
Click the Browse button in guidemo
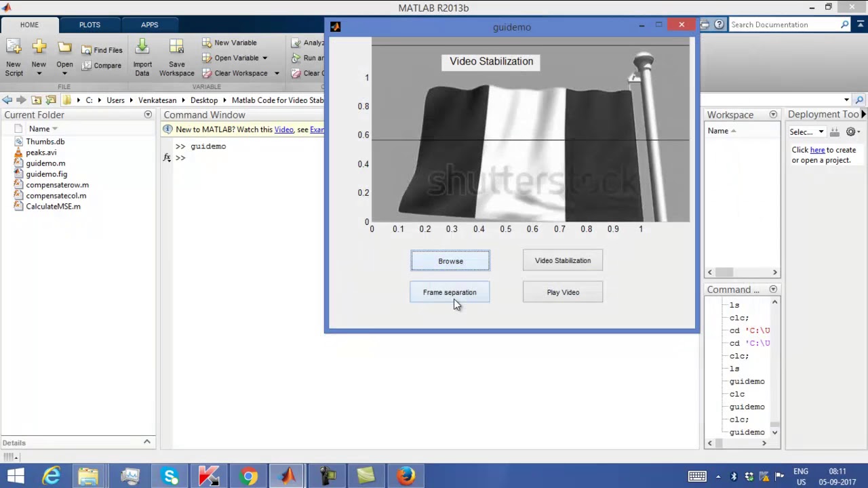tap(450, 261)
